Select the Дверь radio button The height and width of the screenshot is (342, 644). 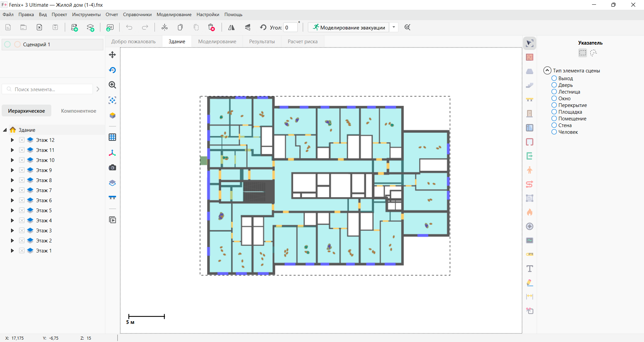[554, 85]
